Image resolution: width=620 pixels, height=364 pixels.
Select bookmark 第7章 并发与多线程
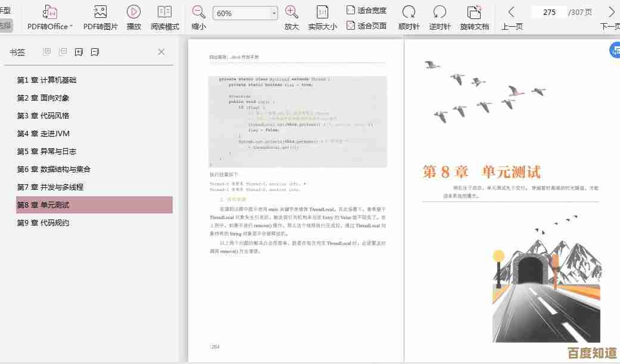(x=50, y=187)
